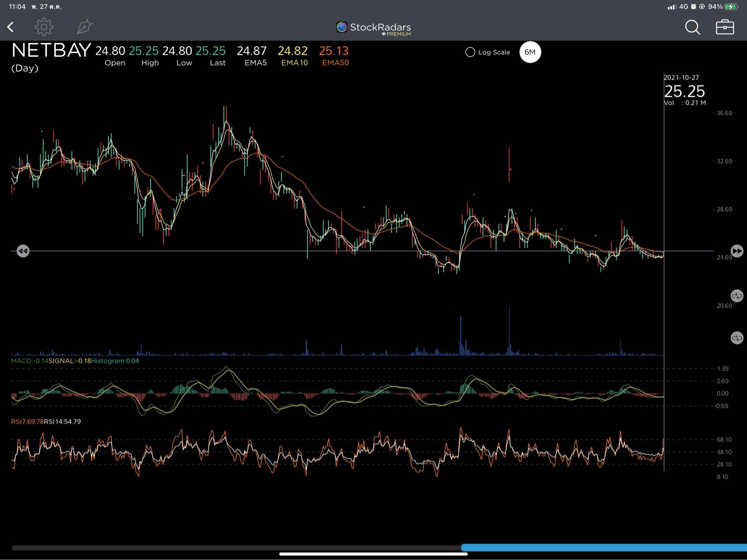The width and height of the screenshot is (747, 560).
Task: Tap the EMA5 24.87 value
Action: pyautogui.click(x=251, y=51)
